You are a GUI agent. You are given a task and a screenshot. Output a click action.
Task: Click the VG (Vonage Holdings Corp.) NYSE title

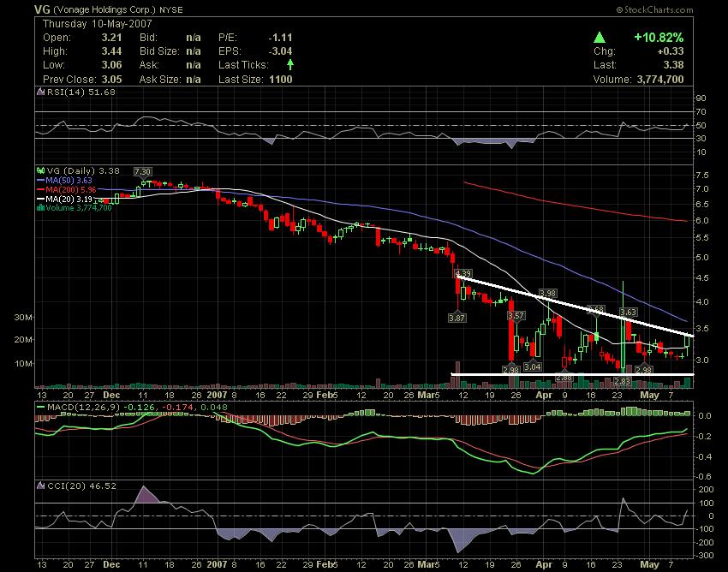(x=109, y=9)
